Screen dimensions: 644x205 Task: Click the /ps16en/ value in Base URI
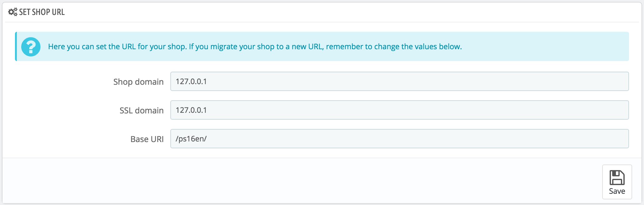(x=191, y=139)
